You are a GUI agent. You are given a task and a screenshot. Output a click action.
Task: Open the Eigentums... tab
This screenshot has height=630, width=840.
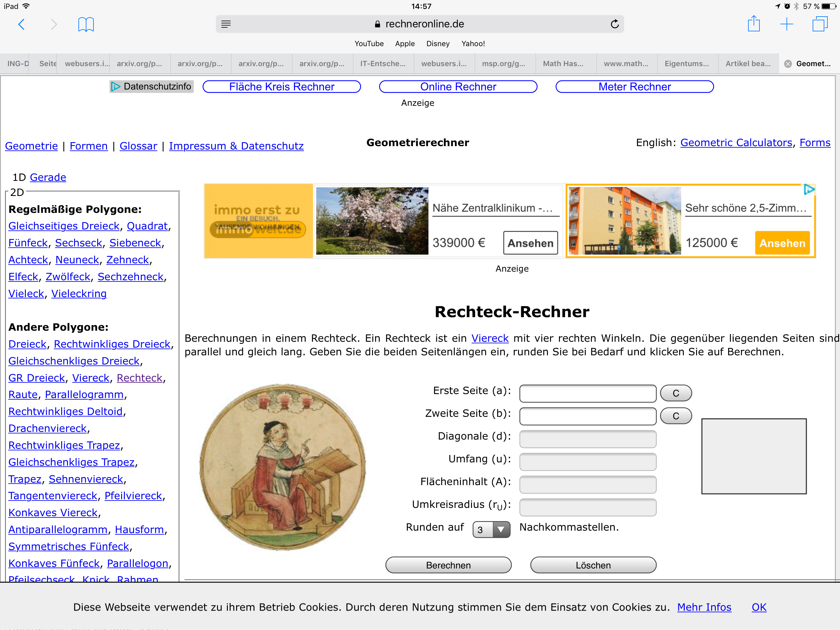pos(686,63)
